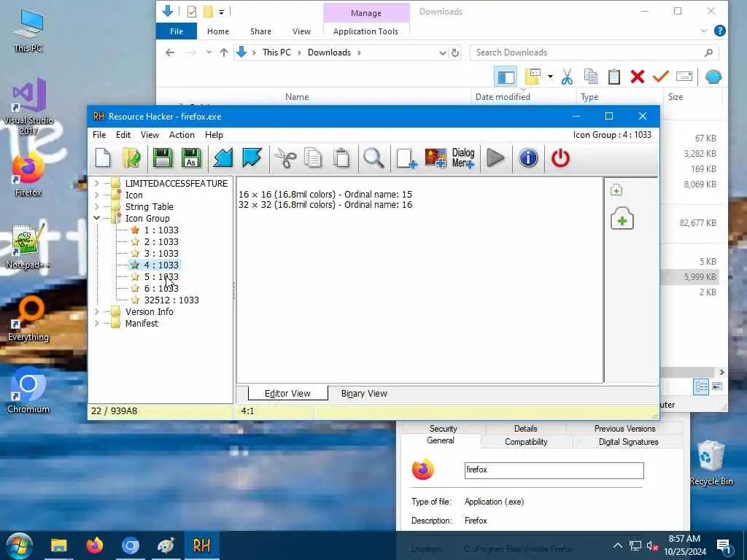Click the Explorer Back arrow button
Viewport: 747px width, 560px height.
(170, 52)
